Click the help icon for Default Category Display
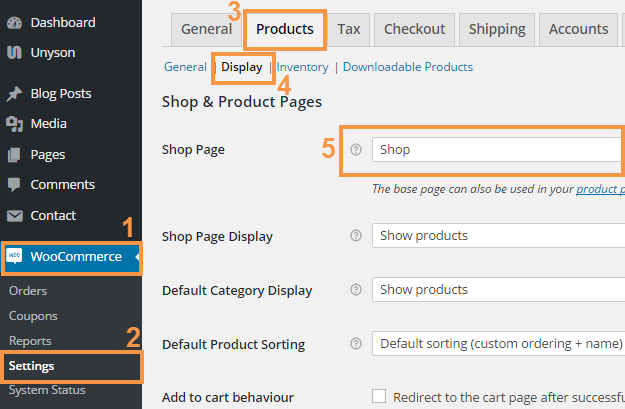Viewport: 625px width, 409px height. click(356, 289)
